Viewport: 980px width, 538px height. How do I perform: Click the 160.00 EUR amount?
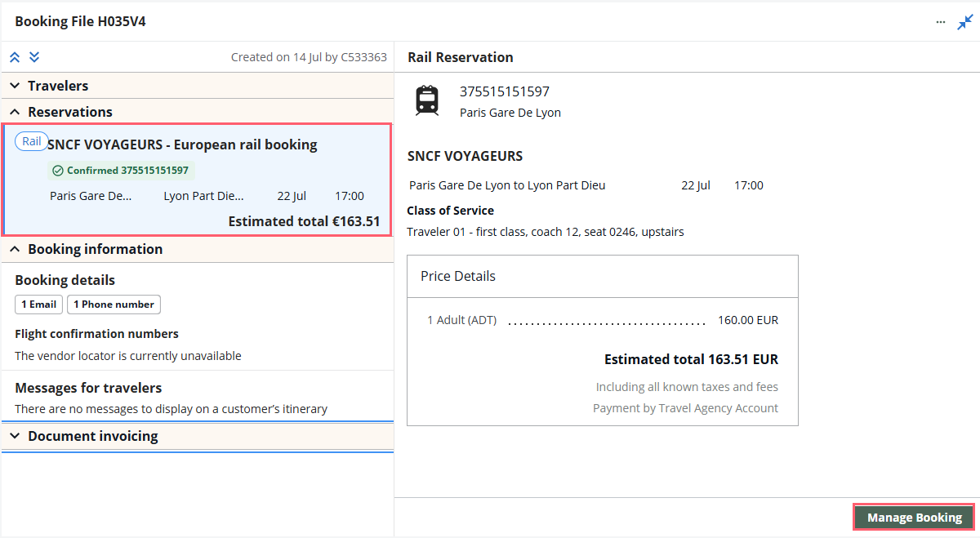click(x=748, y=320)
